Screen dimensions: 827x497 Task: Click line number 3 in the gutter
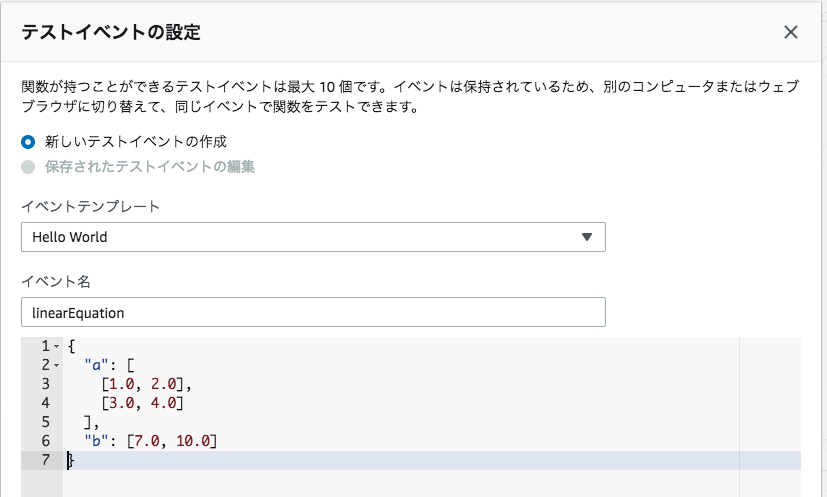(45, 383)
